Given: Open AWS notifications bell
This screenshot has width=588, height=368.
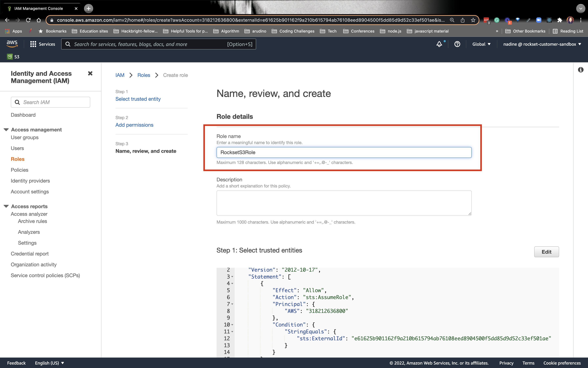Looking at the screenshot, I should pos(439,44).
